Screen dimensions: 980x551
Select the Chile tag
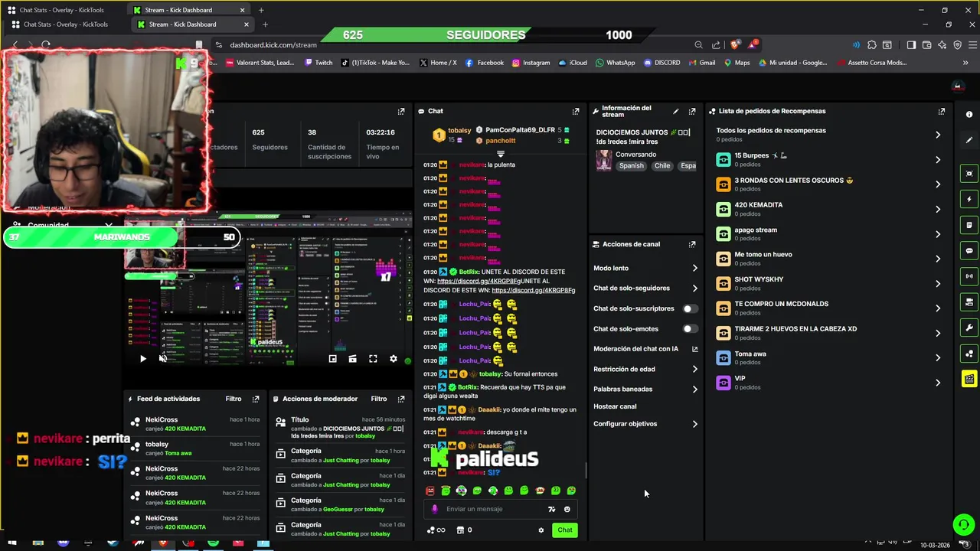click(662, 166)
